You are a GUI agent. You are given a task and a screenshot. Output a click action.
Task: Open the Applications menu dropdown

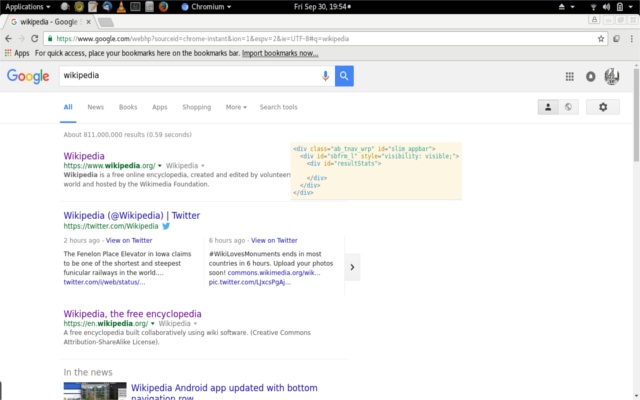point(27,7)
